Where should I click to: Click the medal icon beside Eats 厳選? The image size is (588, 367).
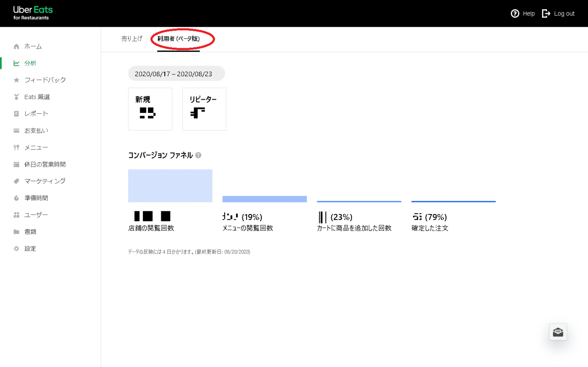pos(17,97)
